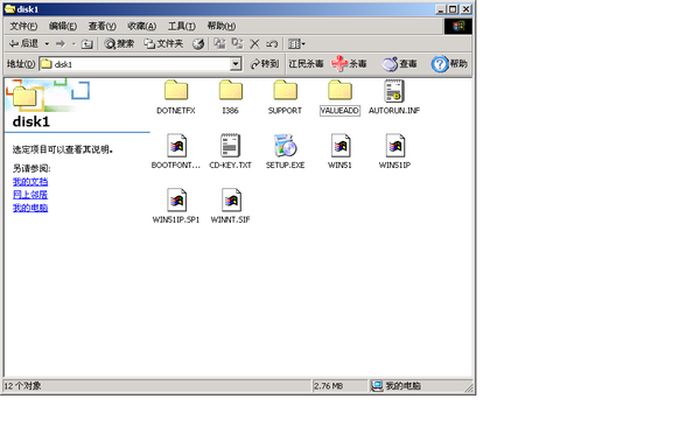Click the Undo toolbar icon
Screen dimensions: 700x434
click(x=272, y=44)
